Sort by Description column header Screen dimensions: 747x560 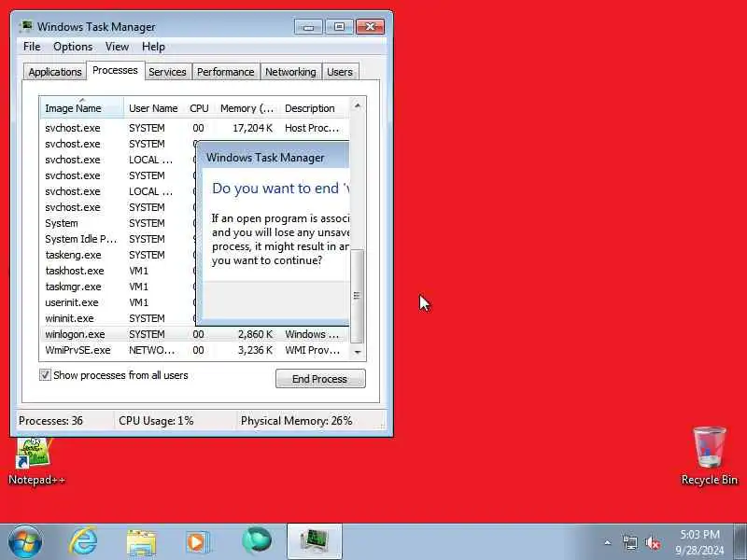[x=315, y=108]
